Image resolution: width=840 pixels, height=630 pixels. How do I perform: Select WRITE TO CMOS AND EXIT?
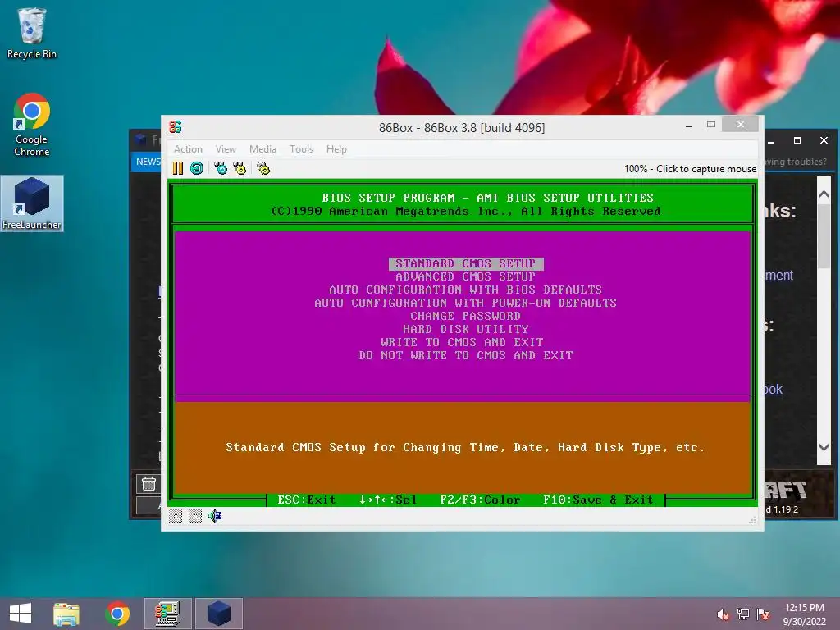pyautogui.click(x=463, y=342)
